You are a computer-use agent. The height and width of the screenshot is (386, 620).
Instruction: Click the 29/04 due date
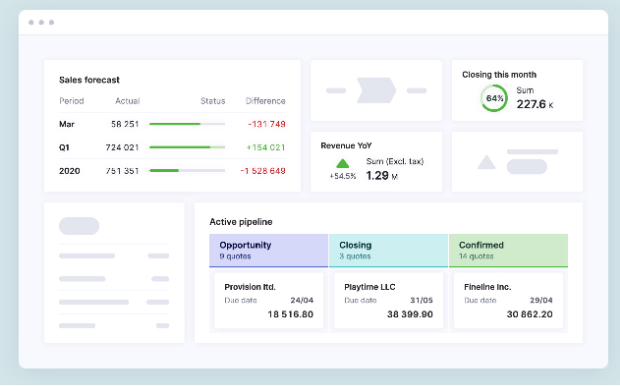pyautogui.click(x=541, y=300)
